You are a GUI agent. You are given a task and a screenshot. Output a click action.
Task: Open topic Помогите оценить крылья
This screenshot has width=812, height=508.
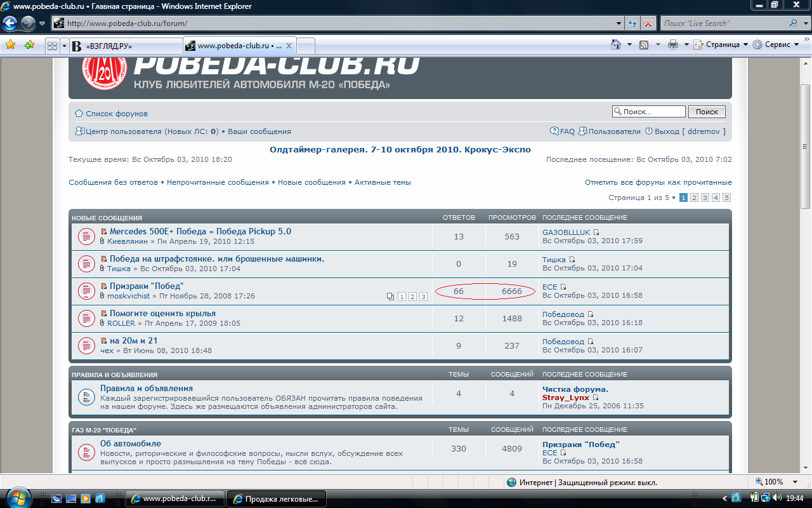[162, 313]
